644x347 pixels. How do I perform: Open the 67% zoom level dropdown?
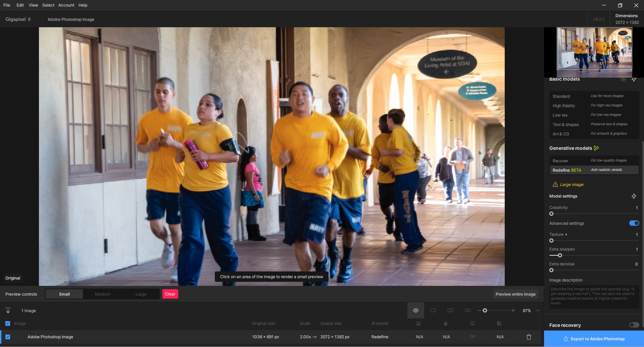(x=538, y=310)
